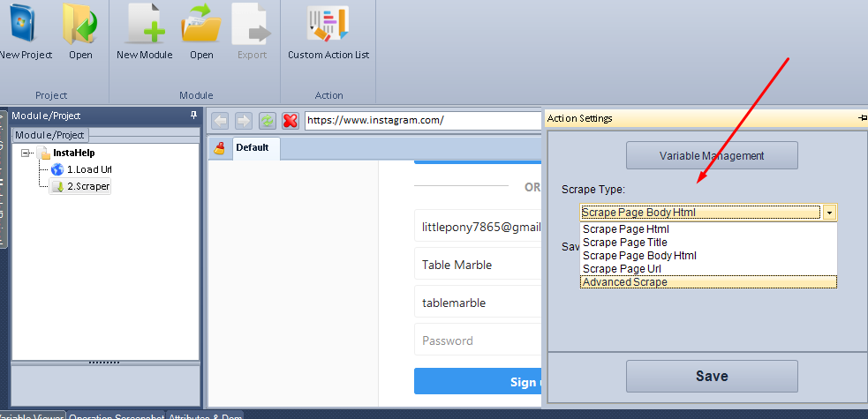Stop page loading with the red X
The height and width of the screenshot is (419, 868).
(290, 120)
